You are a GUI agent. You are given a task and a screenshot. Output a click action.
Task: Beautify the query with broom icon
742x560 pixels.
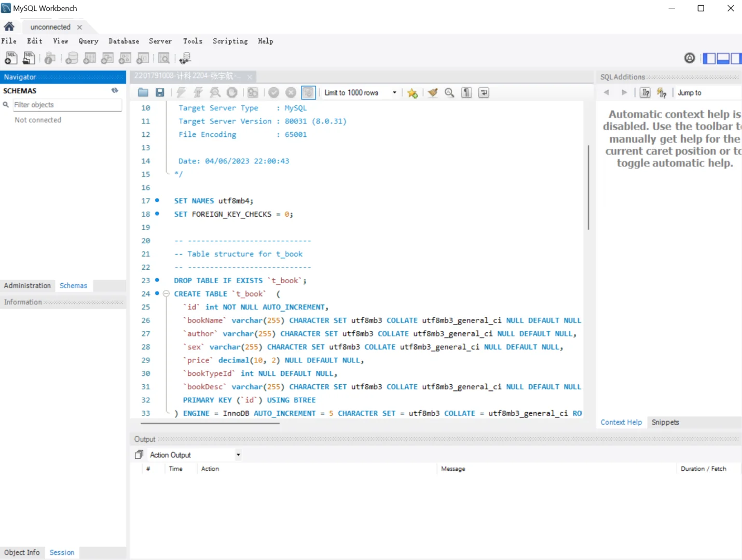tap(433, 93)
